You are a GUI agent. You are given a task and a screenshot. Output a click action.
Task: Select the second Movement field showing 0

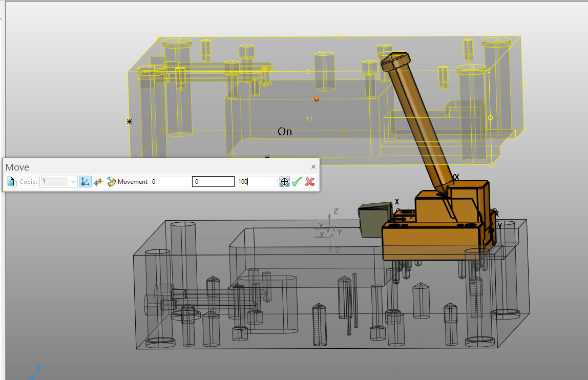point(213,181)
